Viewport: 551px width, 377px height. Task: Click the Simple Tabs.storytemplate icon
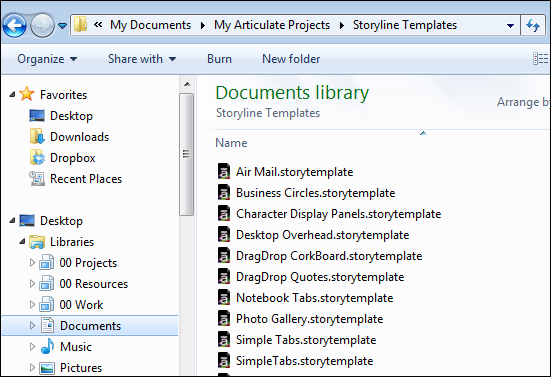tap(224, 339)
